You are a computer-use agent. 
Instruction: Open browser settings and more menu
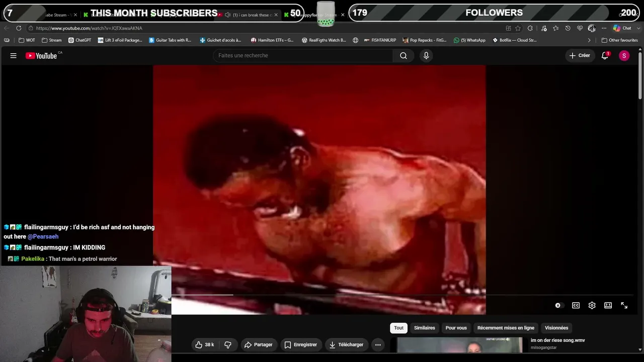point(604,28)
